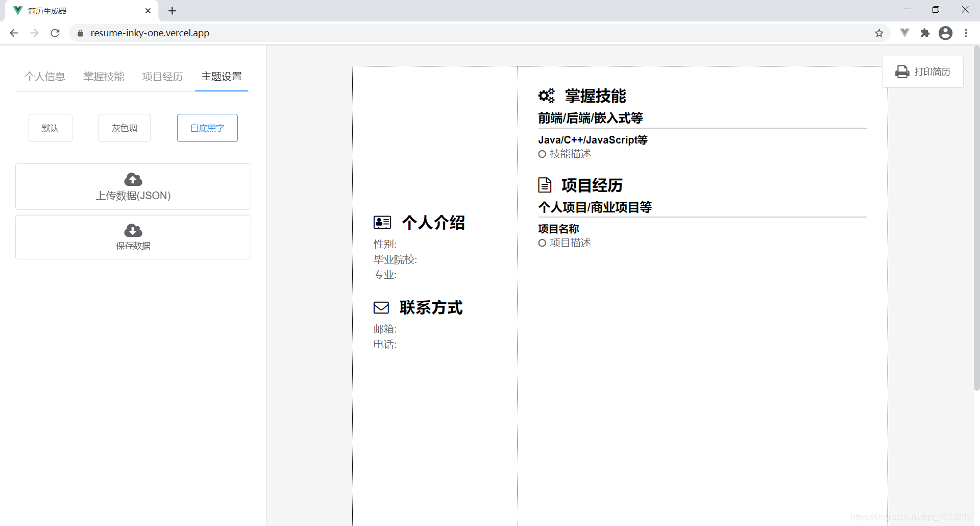Click the cloud download save icon
The image size is (980, 526).
133,230
